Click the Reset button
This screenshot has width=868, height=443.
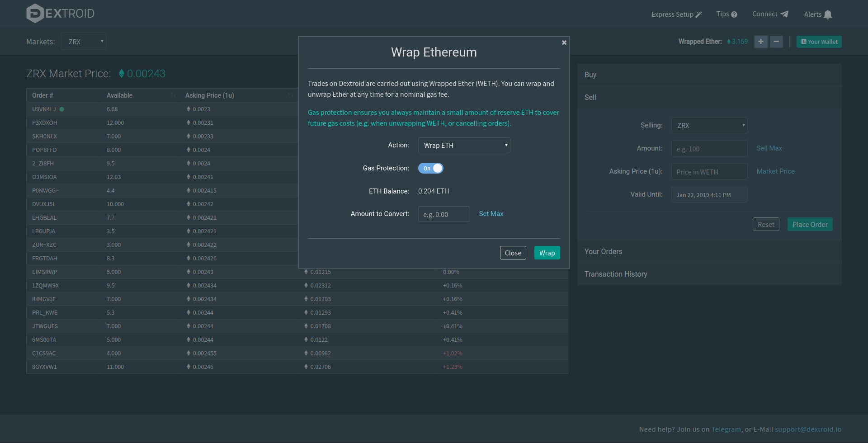coord(766,224)
